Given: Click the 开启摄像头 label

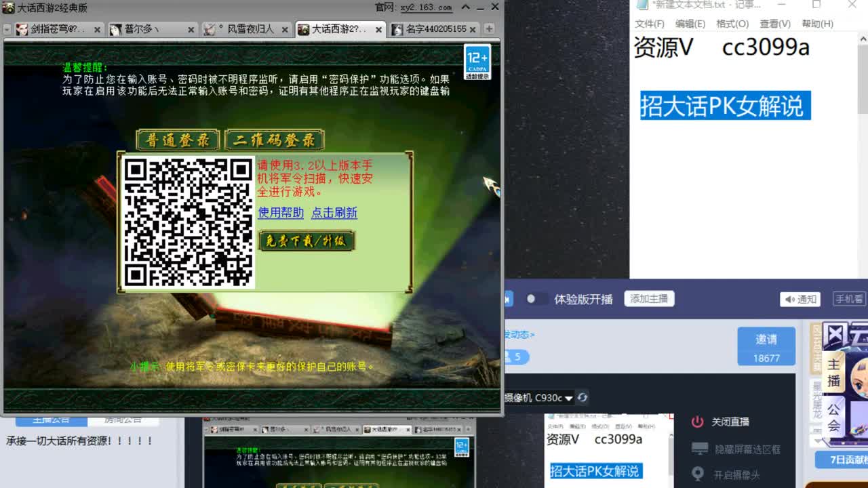Looking at the screenshot, I should (736, 475).
